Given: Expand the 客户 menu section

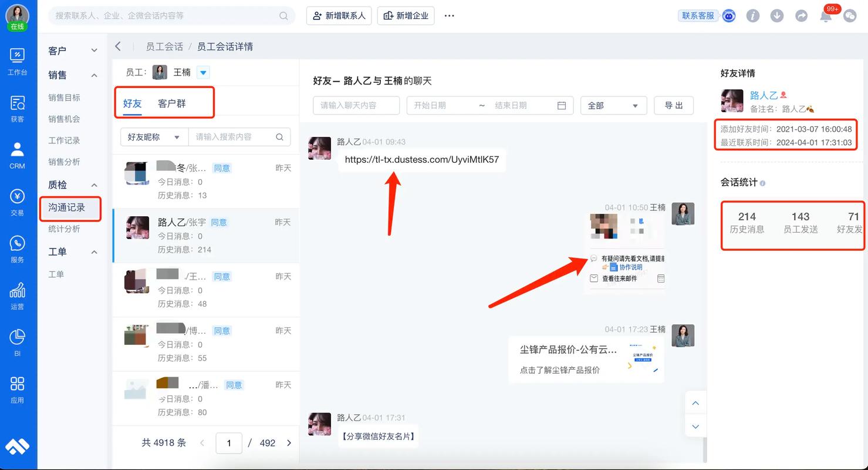Looking at the screenshot, I should [x=94, y=51].
